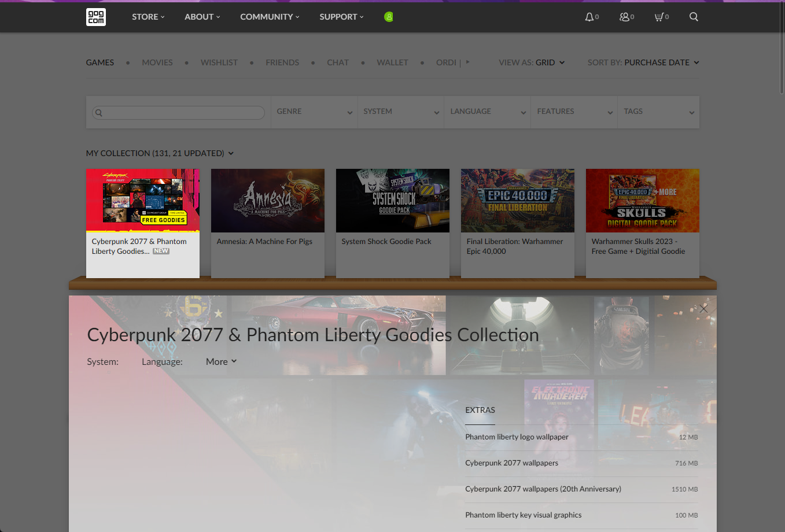Open the COMMUNITY menu
Image resolution: width=785 pixels, height=532 pixels.
270,17
